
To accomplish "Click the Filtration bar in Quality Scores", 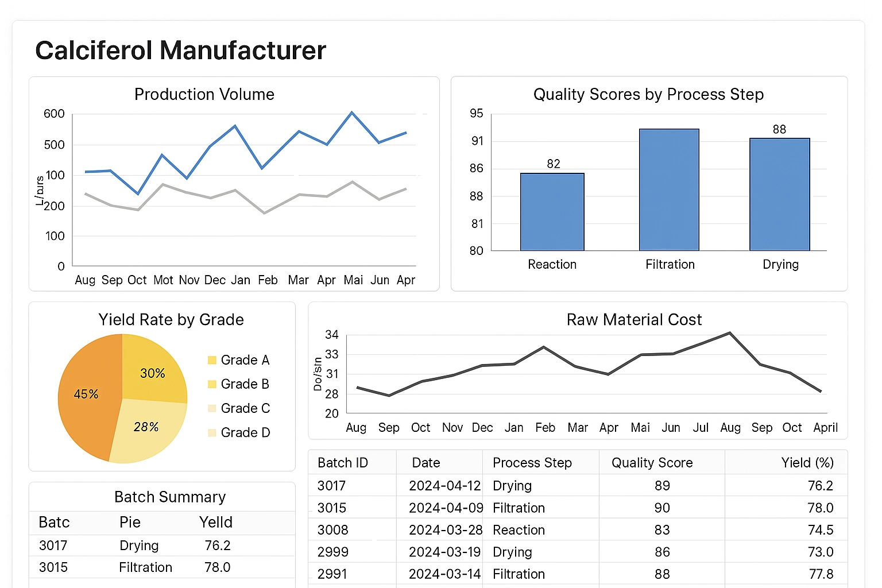I will (x=669, y=189).
